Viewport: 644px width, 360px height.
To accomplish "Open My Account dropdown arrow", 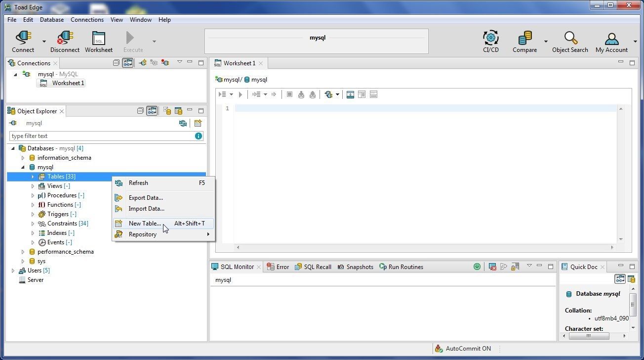I will (635, 42).
